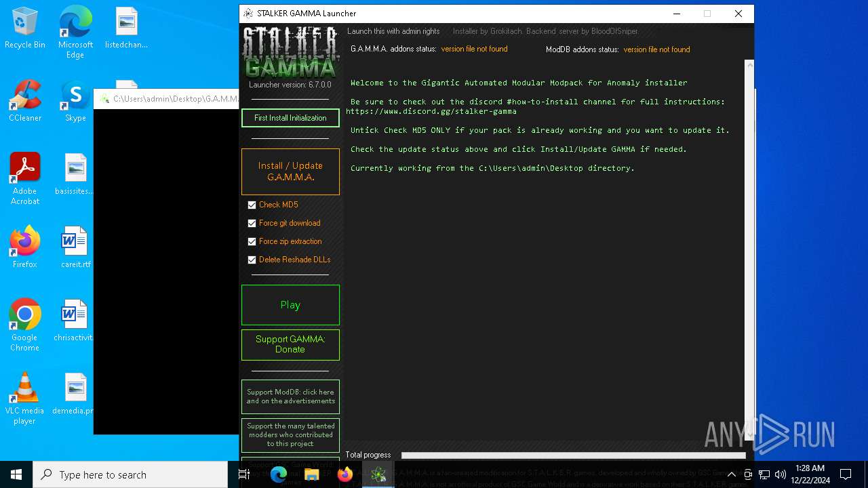868x488 pixels.
Task: Toggle Delete Reshade DLLs checkbox
Action: (x=252, y=260)
